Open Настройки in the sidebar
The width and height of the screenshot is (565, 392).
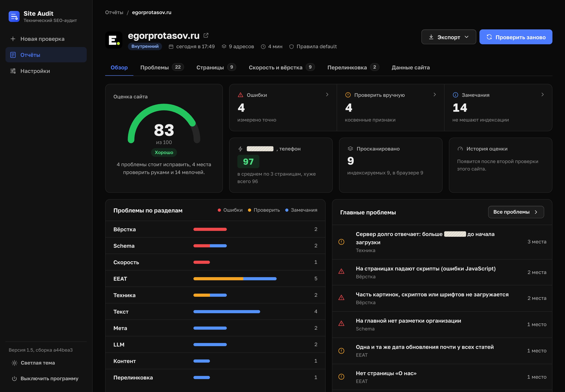coord(46,71)
